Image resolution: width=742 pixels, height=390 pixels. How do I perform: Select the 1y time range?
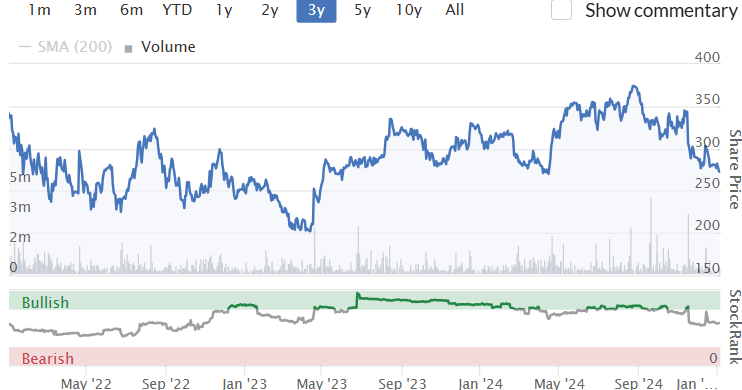(224, 9)
